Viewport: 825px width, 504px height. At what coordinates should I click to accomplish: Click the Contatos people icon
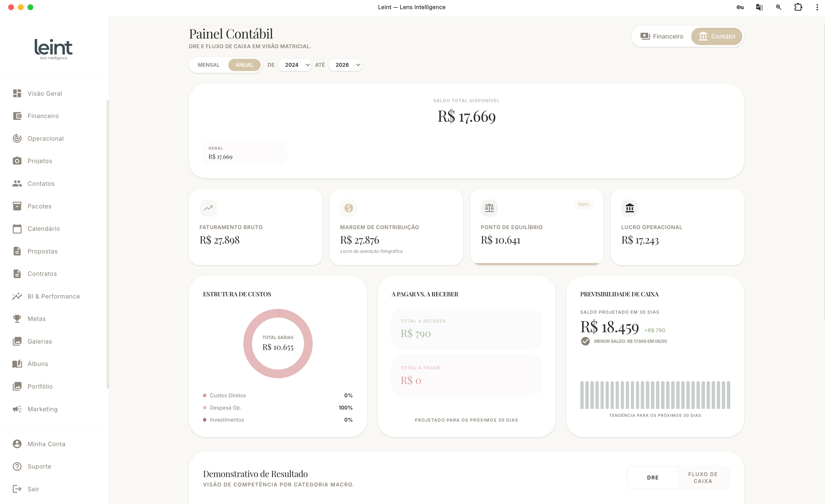[17, 183]
